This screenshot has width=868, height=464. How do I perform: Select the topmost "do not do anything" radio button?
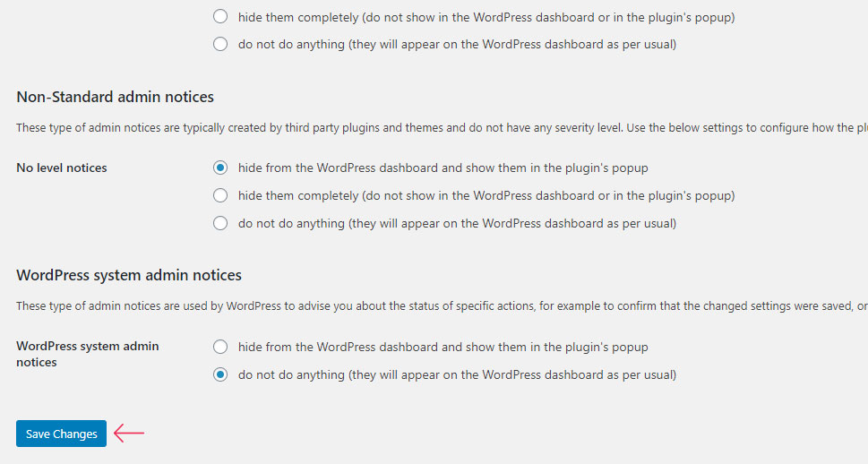pos(220,44)
